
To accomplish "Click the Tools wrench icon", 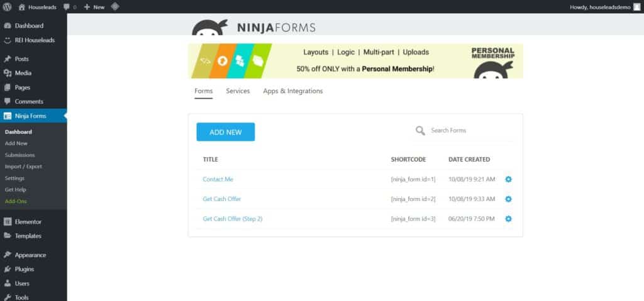I will (x=8, y=298).
